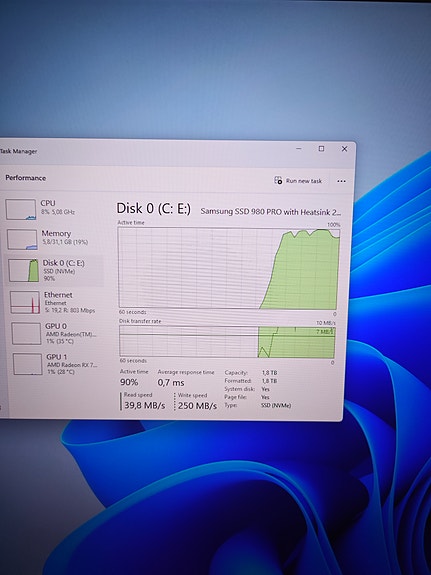Select Disk 0 (C: E:) sidebar entry
431x575 pixels.
[54, 270]
